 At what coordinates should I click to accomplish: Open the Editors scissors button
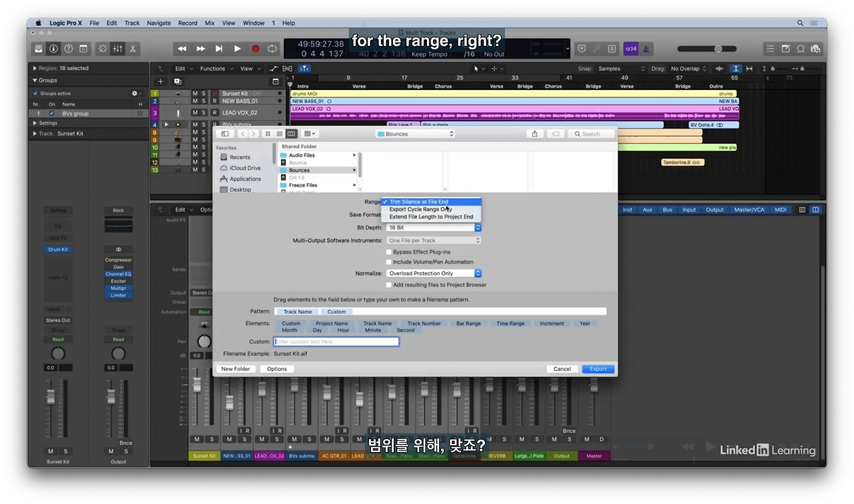click(133, 49)
